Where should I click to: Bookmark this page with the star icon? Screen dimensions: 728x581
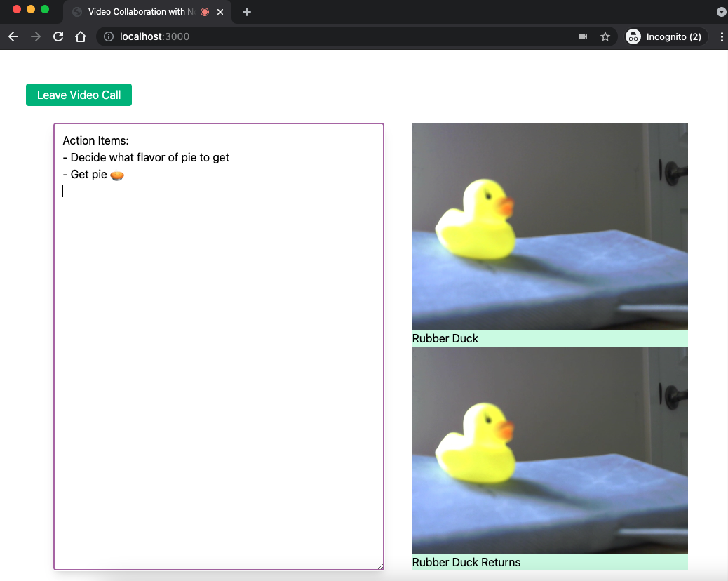point(605,36)
